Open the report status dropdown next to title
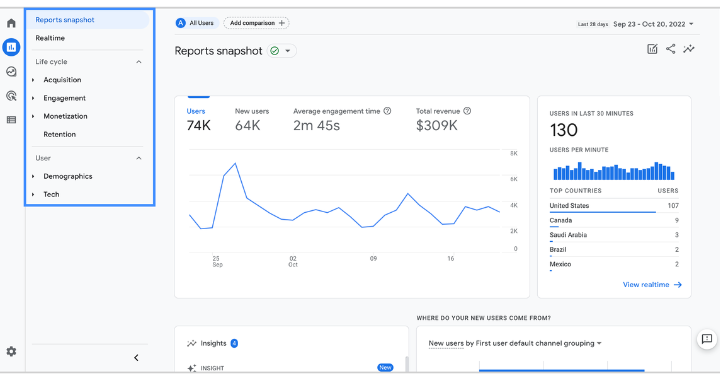The image size is (720, 380). 281,51
